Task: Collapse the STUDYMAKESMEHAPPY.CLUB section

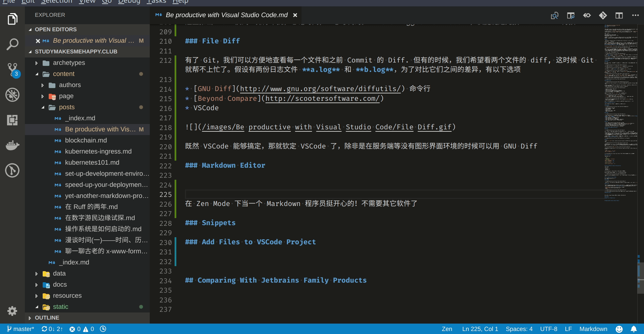Action: pos(87,51)
